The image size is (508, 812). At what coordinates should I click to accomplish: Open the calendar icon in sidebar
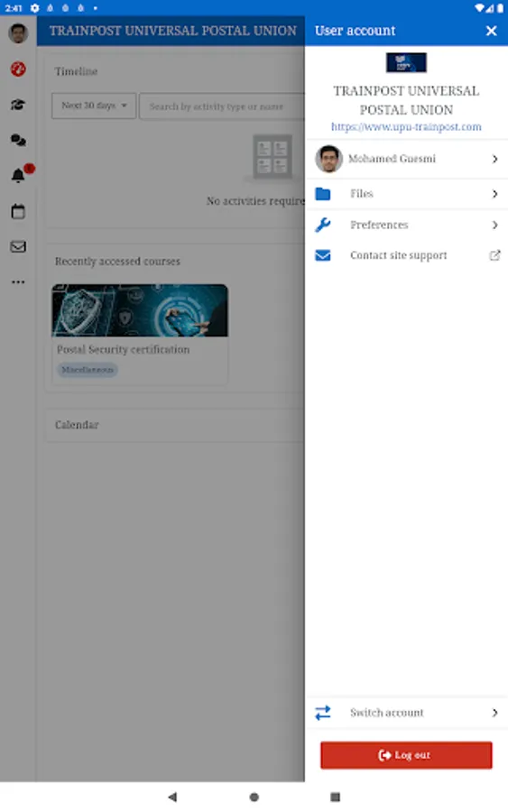click(18, 211)
